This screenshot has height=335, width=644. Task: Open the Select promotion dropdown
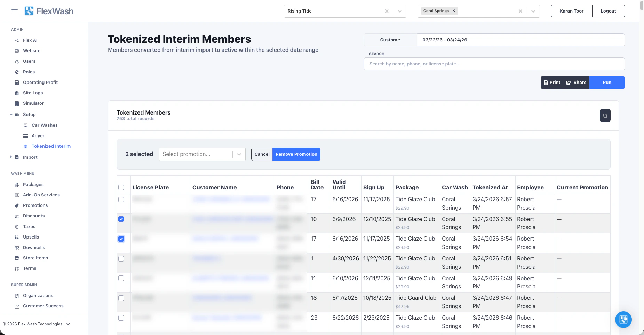(202, 154)
